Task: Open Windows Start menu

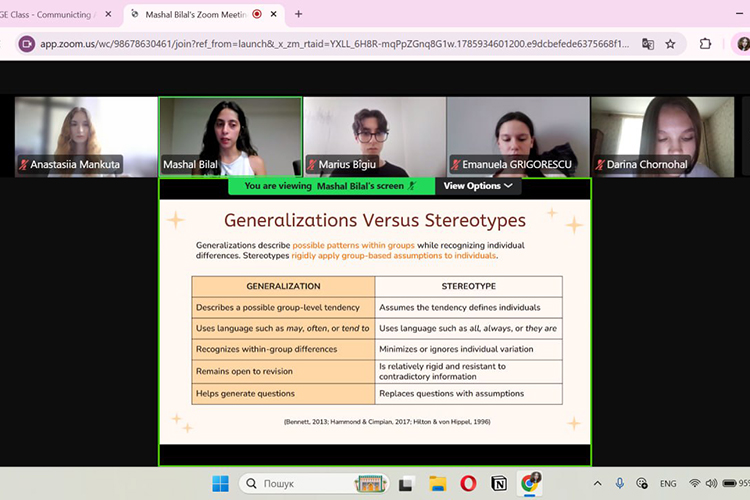Action: tap(220, 483)
